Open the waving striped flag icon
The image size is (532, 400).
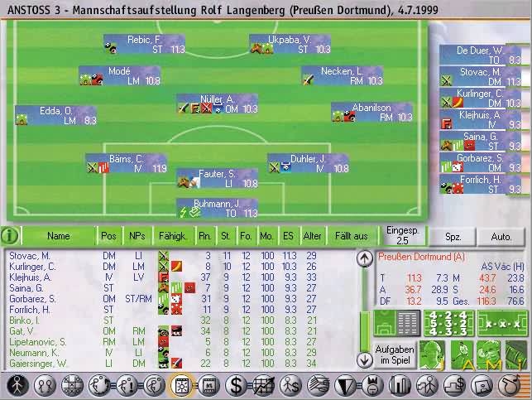319,385
